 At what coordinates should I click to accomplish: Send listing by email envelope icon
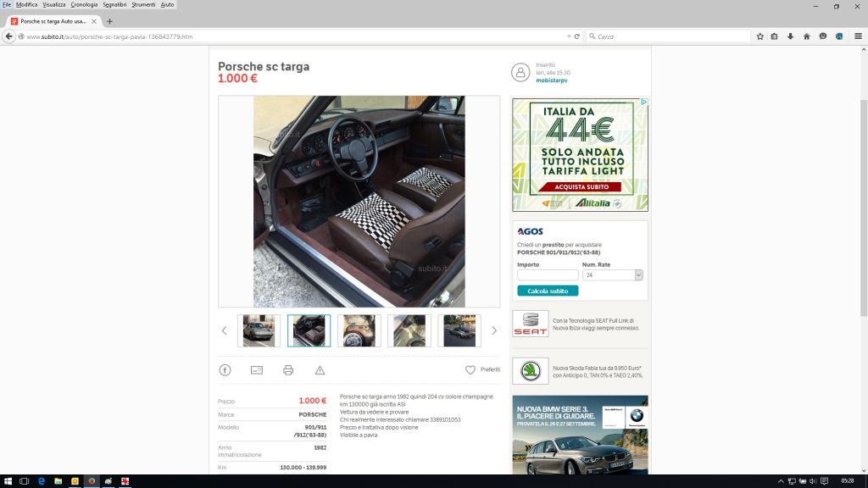point(256,370)
